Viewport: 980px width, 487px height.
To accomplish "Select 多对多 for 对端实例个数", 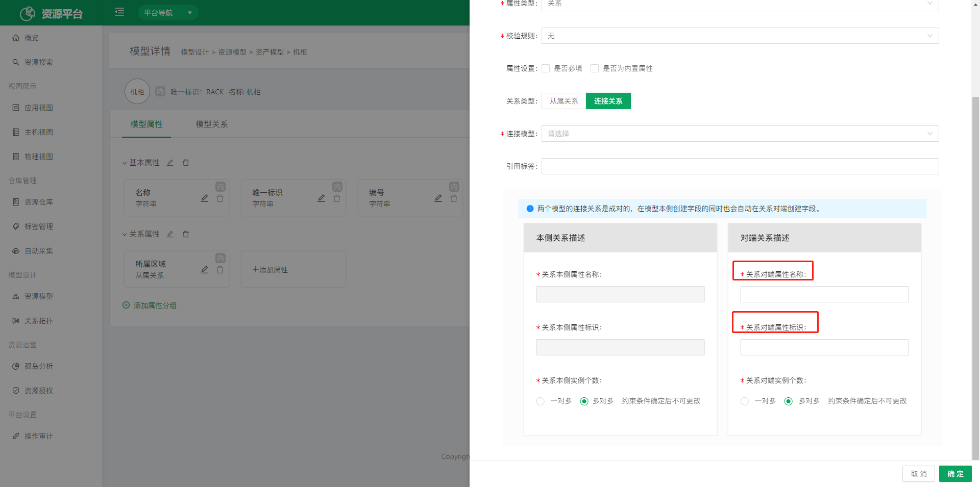I will [x=789, y=401].
